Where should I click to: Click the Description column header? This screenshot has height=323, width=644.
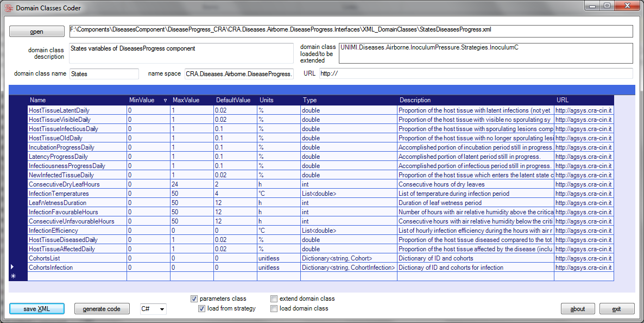(476, 100)
